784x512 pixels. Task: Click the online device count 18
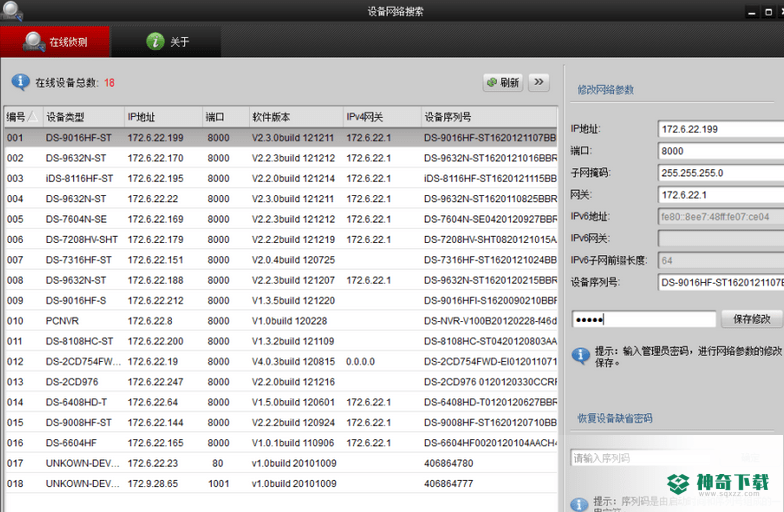110,82
